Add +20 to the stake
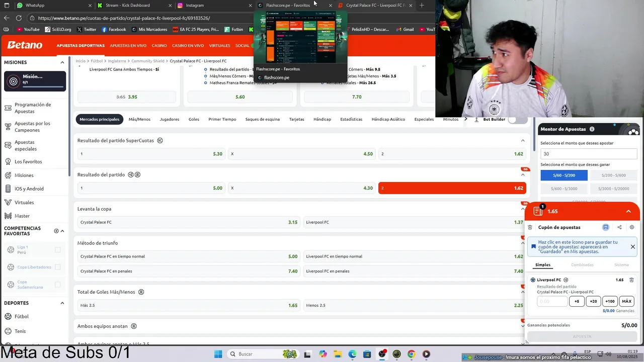644x362 pixels. tap(593, 301)
